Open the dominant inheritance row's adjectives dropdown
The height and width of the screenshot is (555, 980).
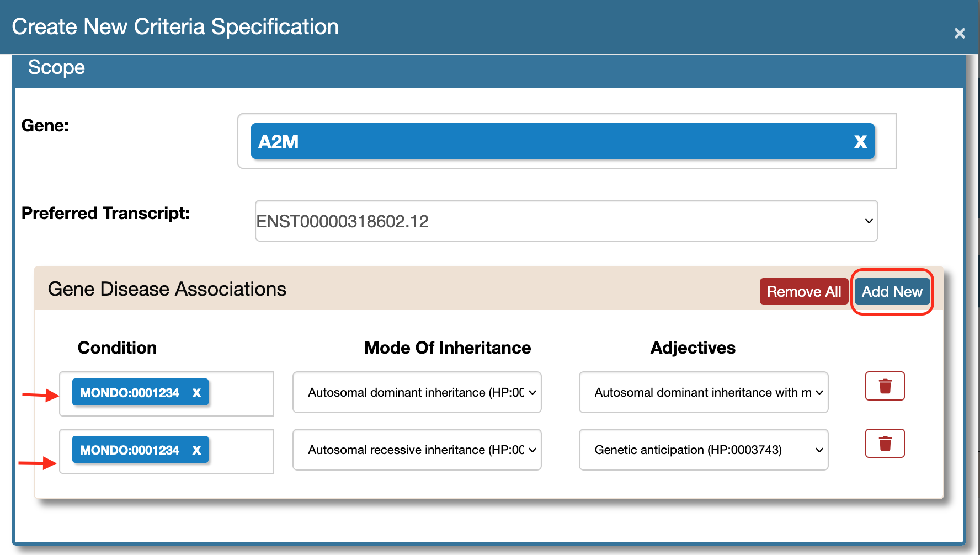(703, 393)
